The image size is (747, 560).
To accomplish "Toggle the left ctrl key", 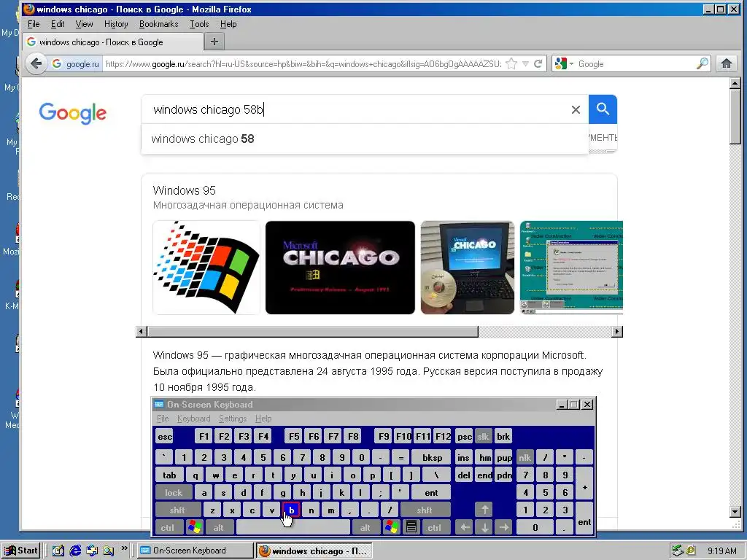I will click(x=168, y=527).
